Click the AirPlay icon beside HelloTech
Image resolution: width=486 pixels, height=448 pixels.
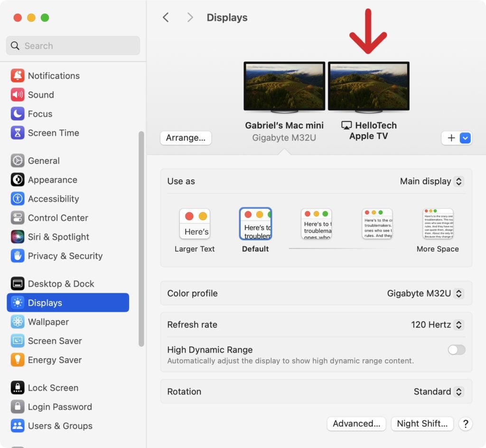(x=346, y=125)
